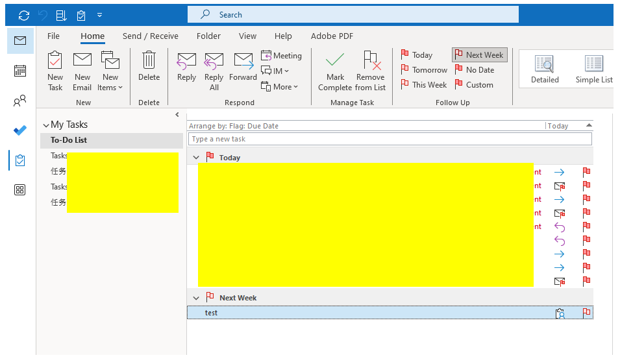Click the Undo icon in quick access toolbar
The image size is (620, 364).
coord(42,16)
